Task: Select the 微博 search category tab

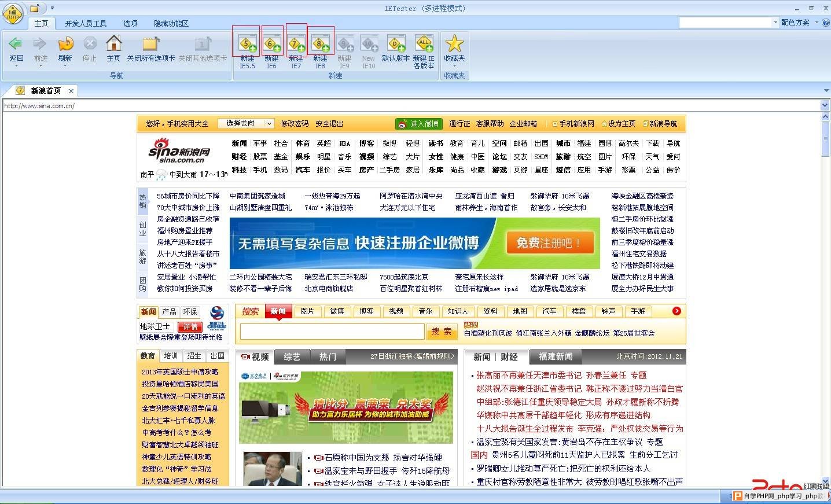Action: tap(337, 311)
